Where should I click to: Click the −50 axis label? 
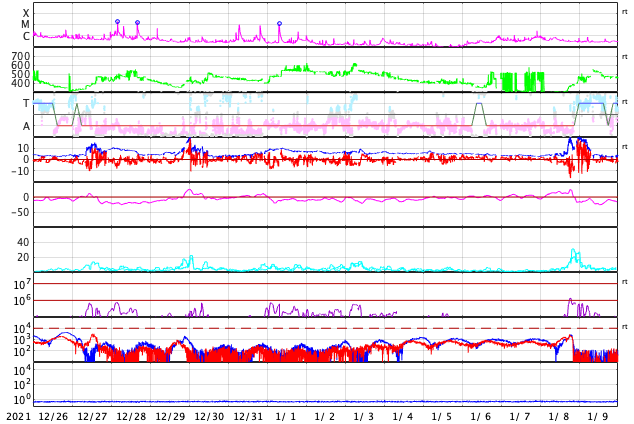point(20,212)
